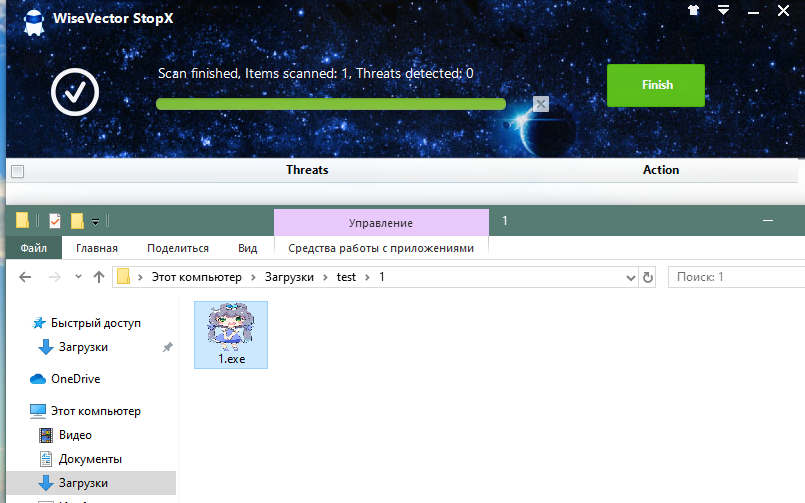Open Документы in the navigation pane

point(90,459)
